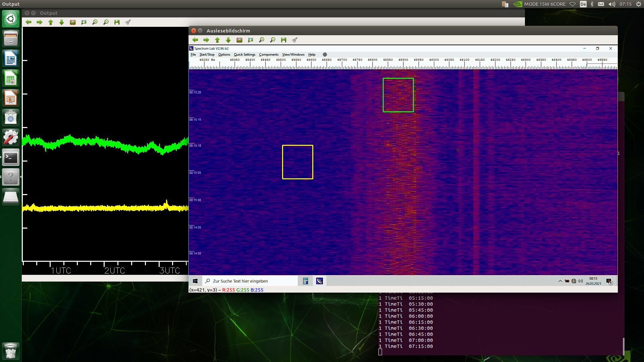Open the NVIDIA power mode indicator
The image size is (644, 362).
(x=539, y=4)
